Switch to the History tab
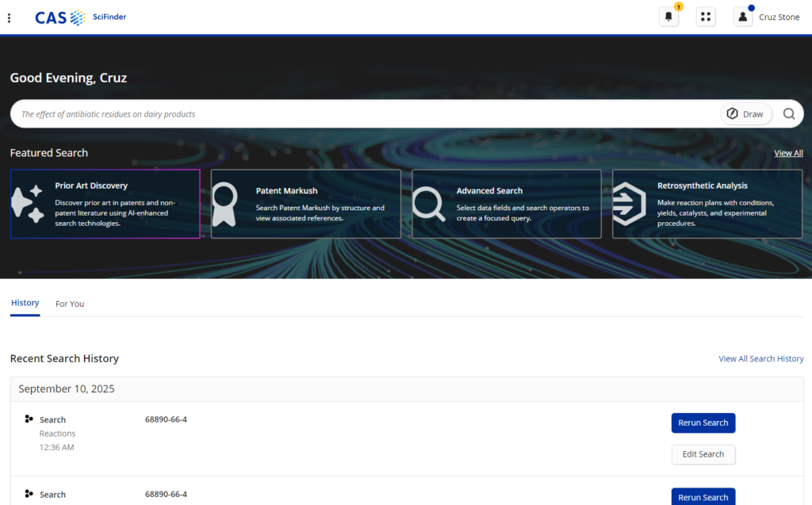The height and width of the screenshot is (505, 812). [25, 303]
